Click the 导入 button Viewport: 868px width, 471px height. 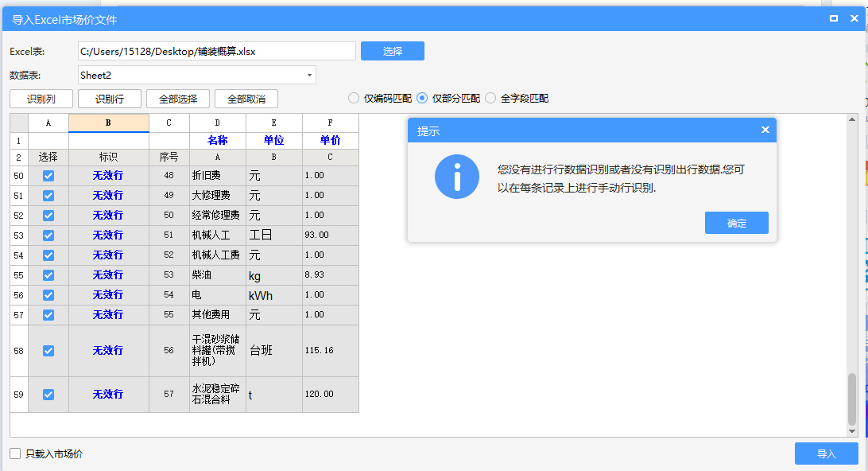(827, 453)
